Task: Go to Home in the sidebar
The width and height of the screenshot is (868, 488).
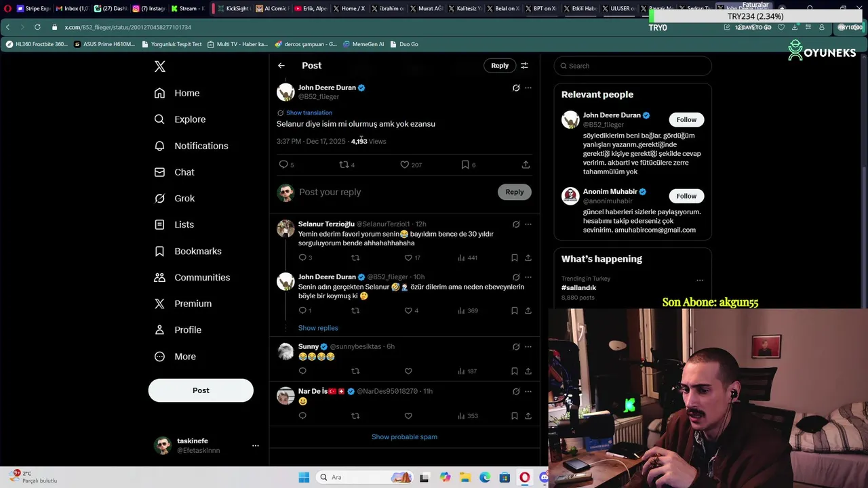Action: click(x=177, y=93)
